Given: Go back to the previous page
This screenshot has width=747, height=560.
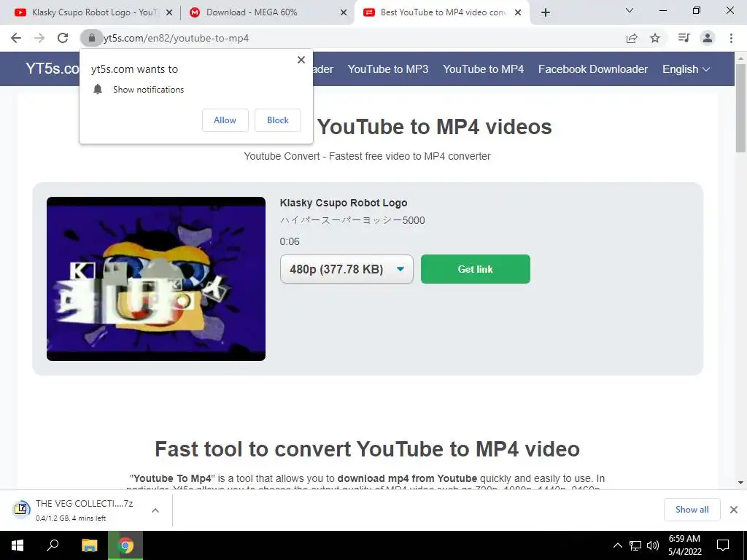Looking at the screenshot, I should tap(16, 38).
